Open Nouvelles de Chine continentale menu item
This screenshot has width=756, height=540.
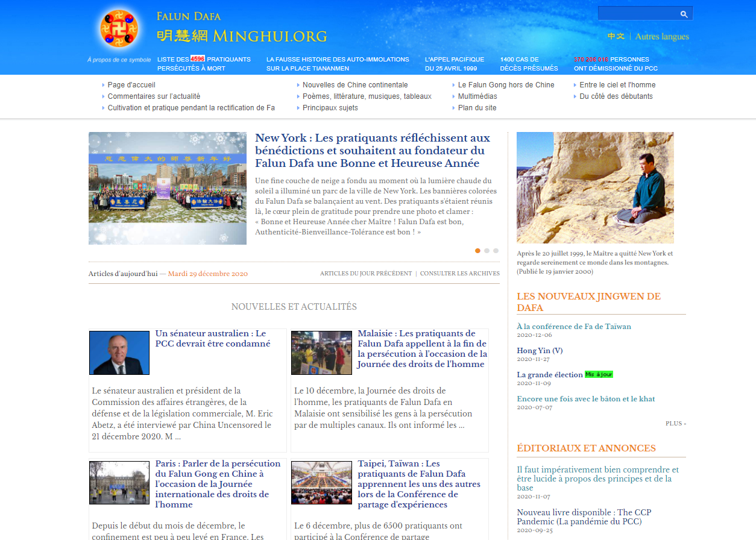click(355, 85)
